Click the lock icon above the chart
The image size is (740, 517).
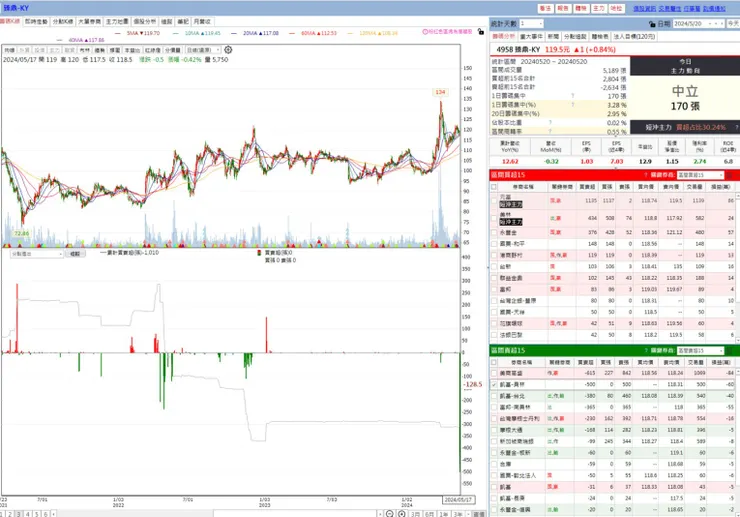point(480,32)
